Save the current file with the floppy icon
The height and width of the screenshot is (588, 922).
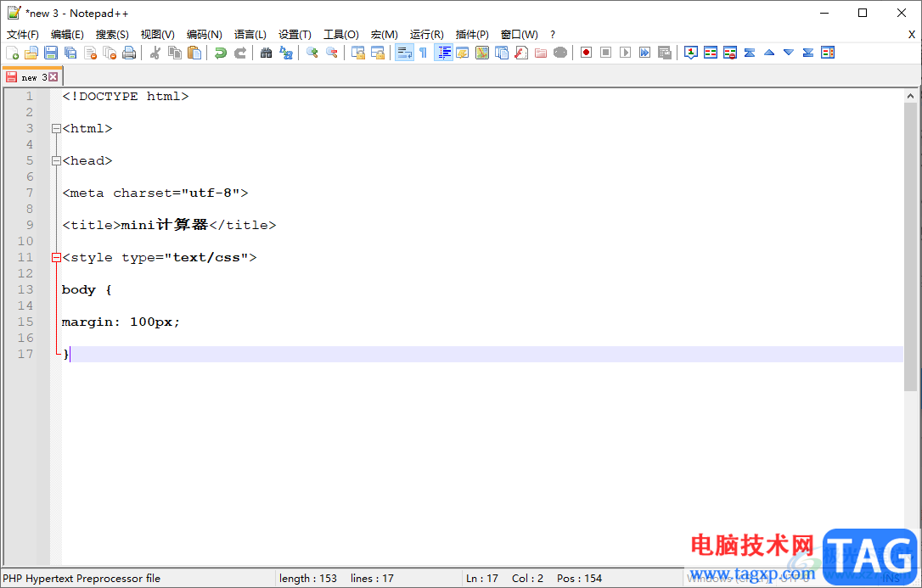point(51,53)
